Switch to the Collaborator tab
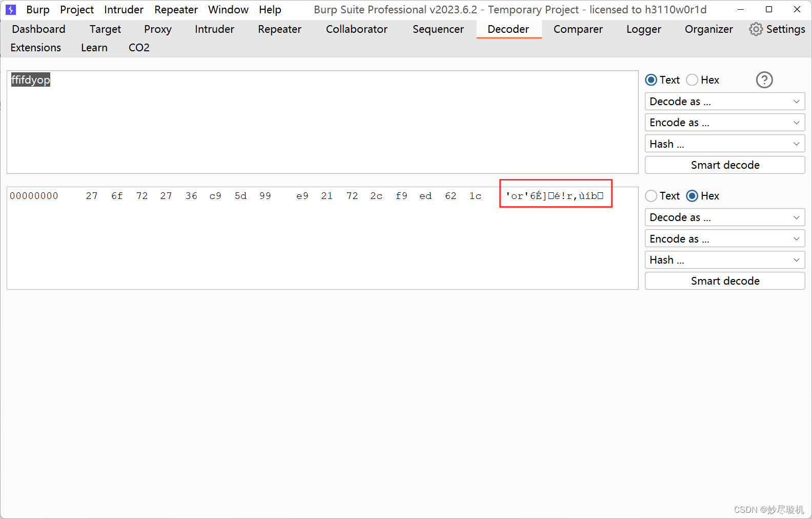 point(357,29)
